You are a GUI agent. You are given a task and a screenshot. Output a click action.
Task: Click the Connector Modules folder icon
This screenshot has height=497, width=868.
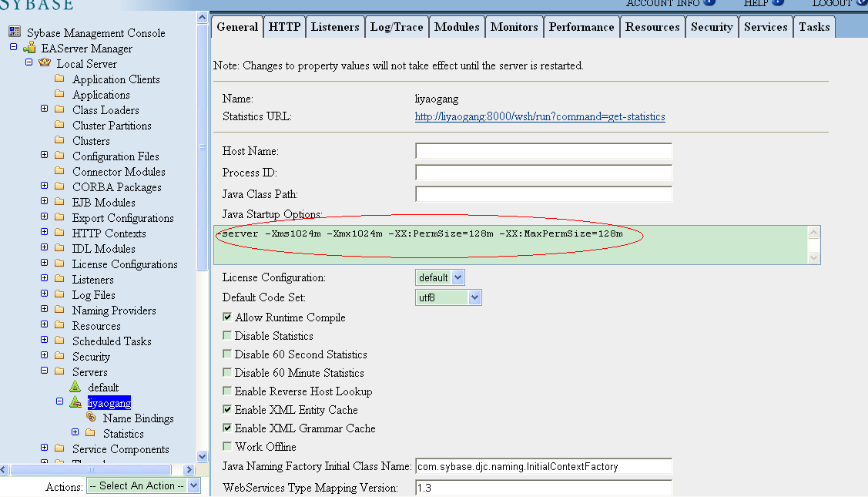pos(59,171)
